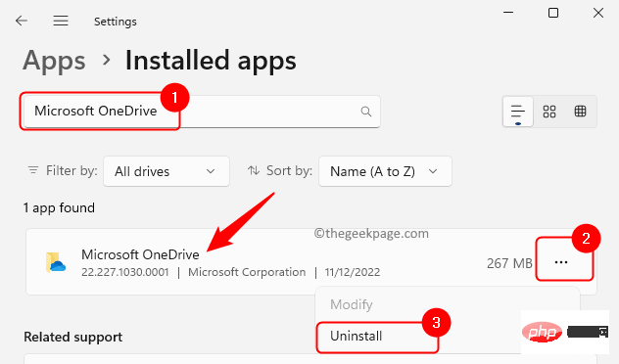619x364 pixels.
Task: Switch to table view layout
Action: tap(580, 112)
